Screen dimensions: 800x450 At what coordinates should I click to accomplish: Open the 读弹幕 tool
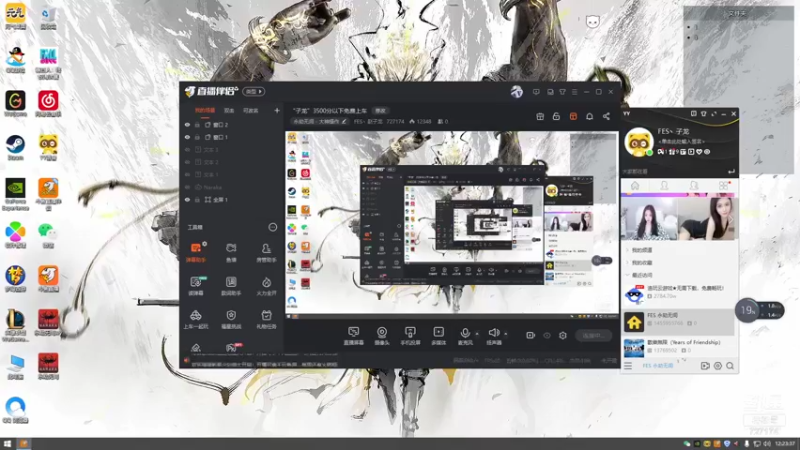pos(196,286)
